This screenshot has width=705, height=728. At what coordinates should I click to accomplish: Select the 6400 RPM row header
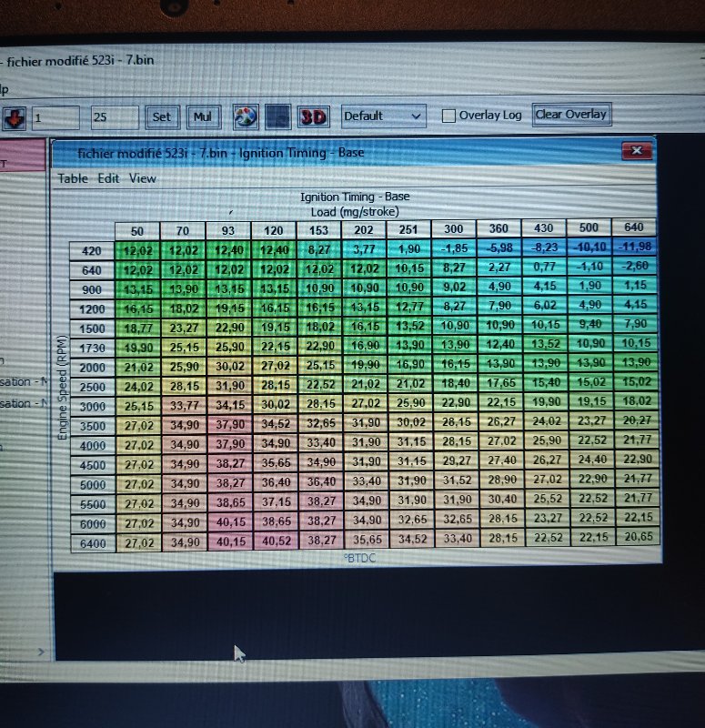[x=93, y=543]
